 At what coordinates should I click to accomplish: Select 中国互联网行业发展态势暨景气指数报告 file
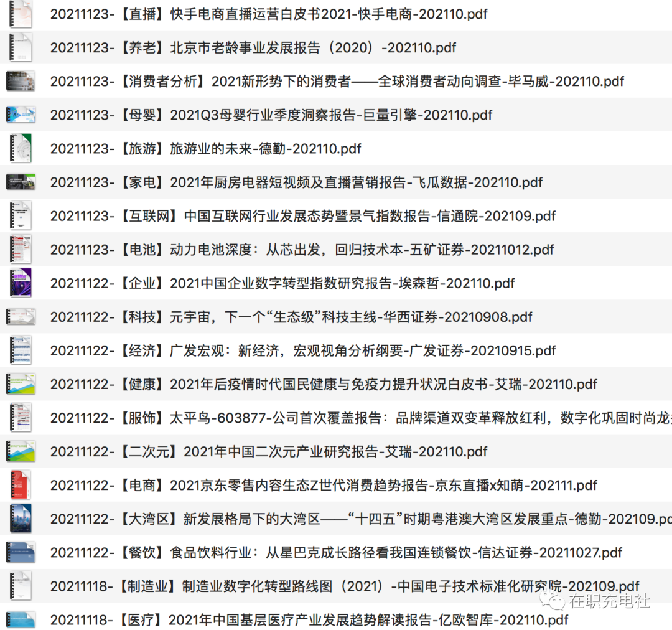click(x=302, y=216)
